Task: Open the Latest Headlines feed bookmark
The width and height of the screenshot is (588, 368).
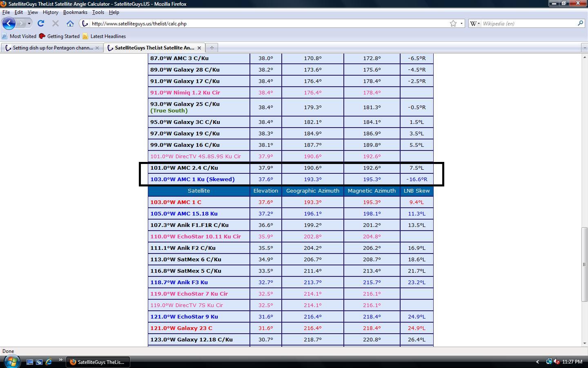Action: (104, 36)
